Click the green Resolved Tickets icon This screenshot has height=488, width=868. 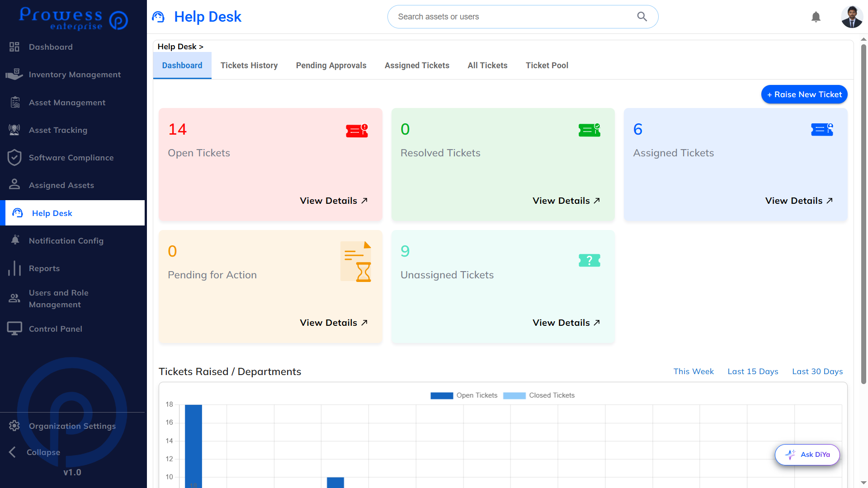click(590, 130)
